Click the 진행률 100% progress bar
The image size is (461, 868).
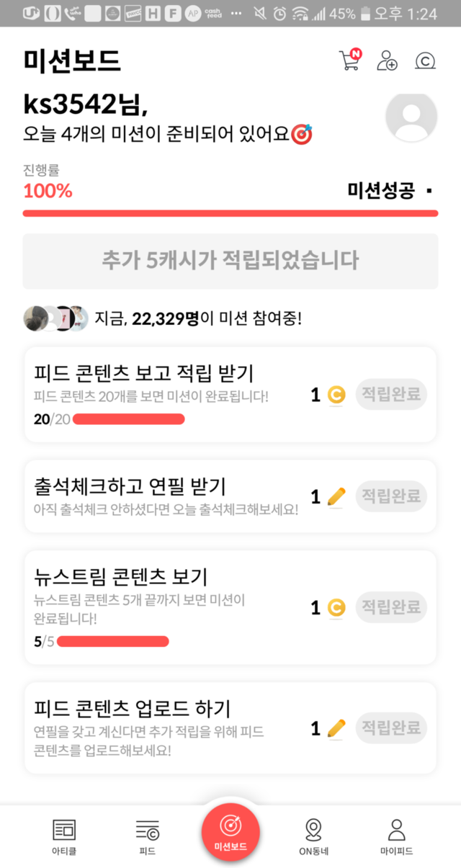click(230, 213)
